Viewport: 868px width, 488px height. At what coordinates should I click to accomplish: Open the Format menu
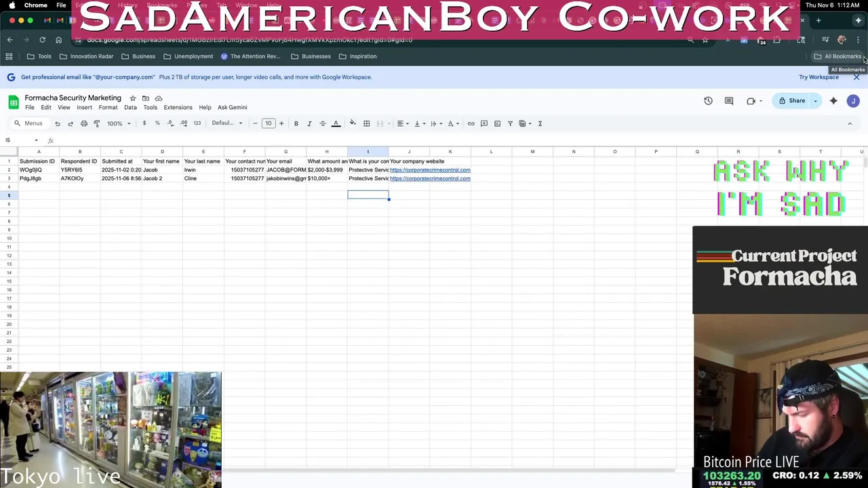point(108,108)
